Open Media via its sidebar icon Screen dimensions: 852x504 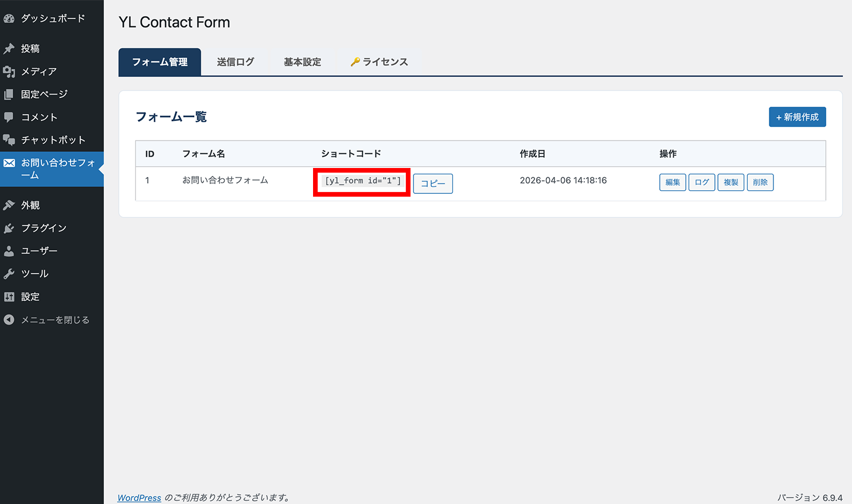(9, 72)
